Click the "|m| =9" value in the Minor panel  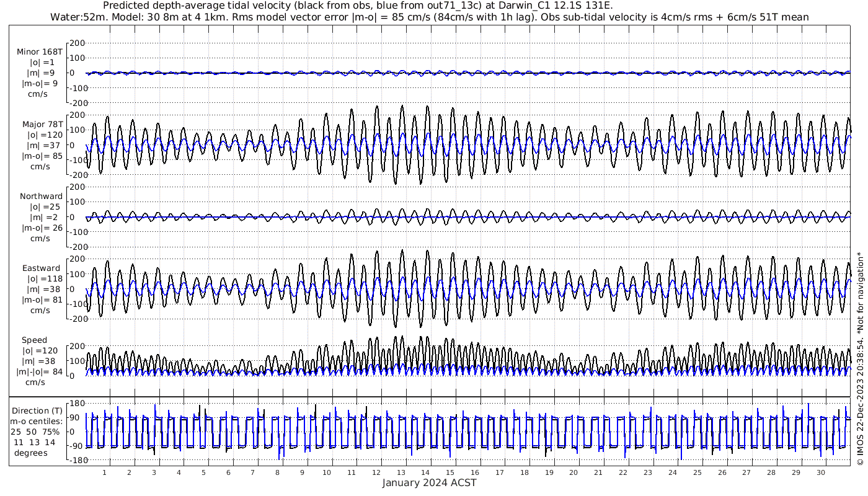click(x=41, y=73)
